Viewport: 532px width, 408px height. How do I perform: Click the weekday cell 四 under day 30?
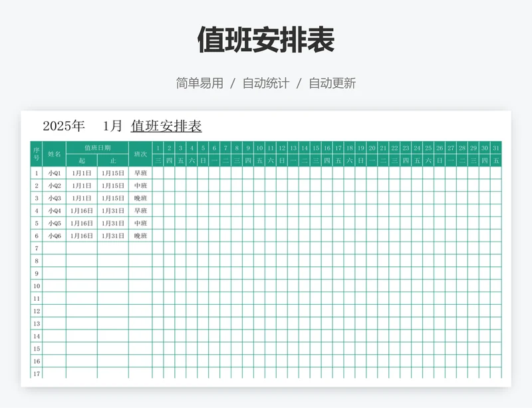[x=485, y=160]
